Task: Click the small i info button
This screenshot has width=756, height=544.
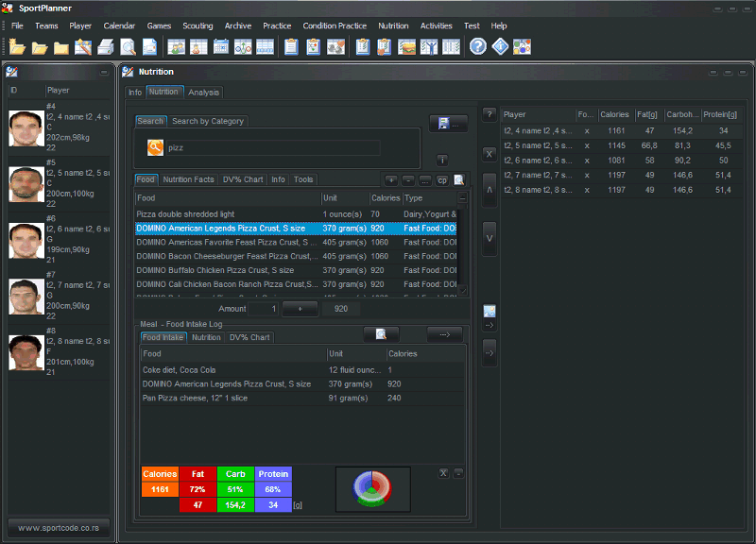Action: click(x=442, y=161)
